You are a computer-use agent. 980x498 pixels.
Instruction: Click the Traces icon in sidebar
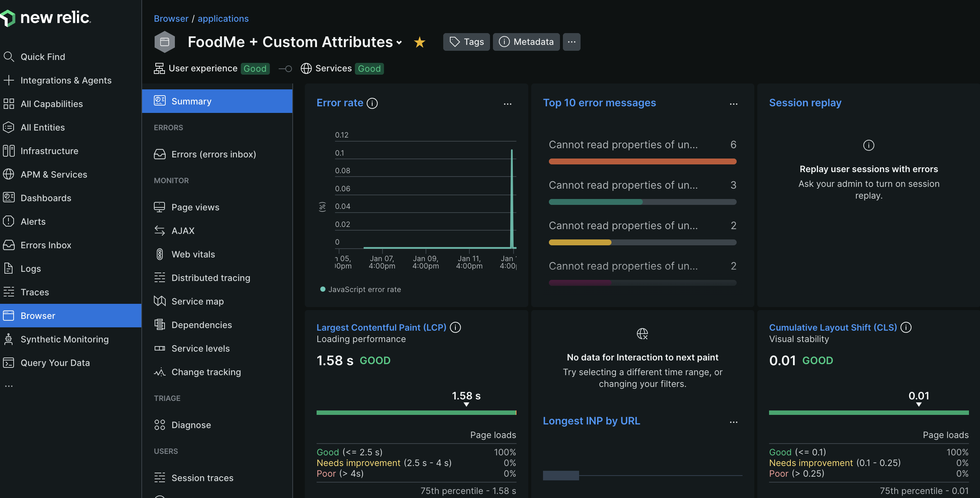[x=9, y=292]
